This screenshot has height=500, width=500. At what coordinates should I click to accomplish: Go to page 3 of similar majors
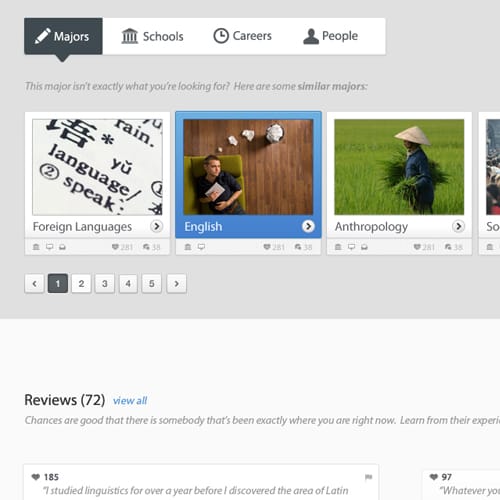(105, 284)
